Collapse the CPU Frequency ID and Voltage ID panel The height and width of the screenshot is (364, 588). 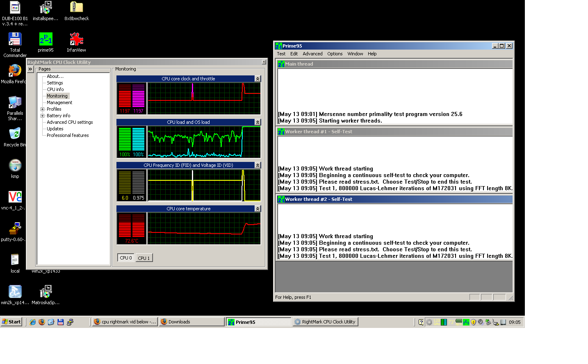[258, 165]
